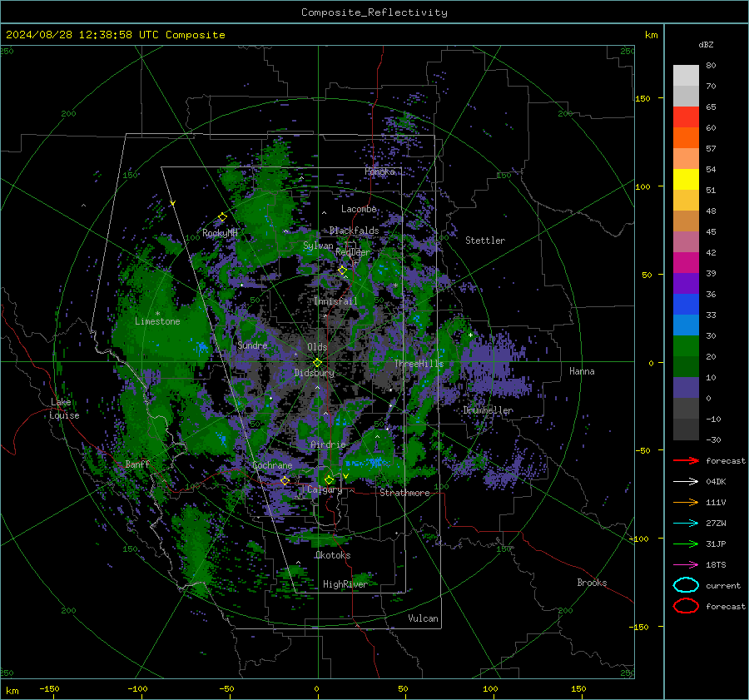Select the RockyMH label
Viewport: 749px width, 700px height.
[220, 233]
